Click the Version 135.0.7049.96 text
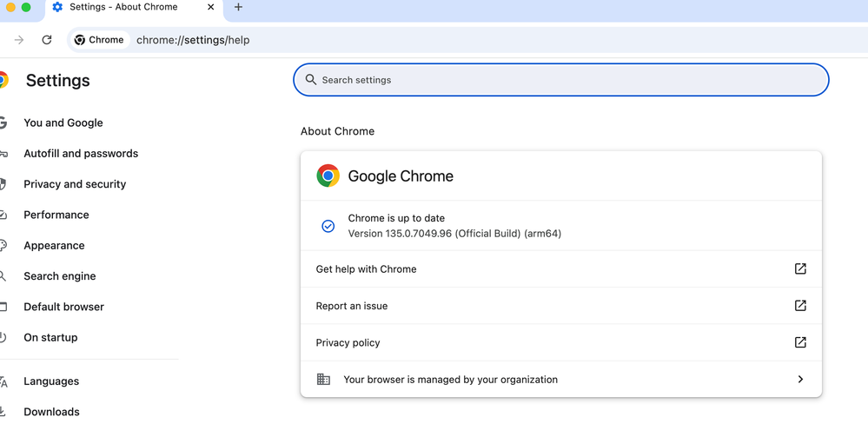 coord(454,234)
